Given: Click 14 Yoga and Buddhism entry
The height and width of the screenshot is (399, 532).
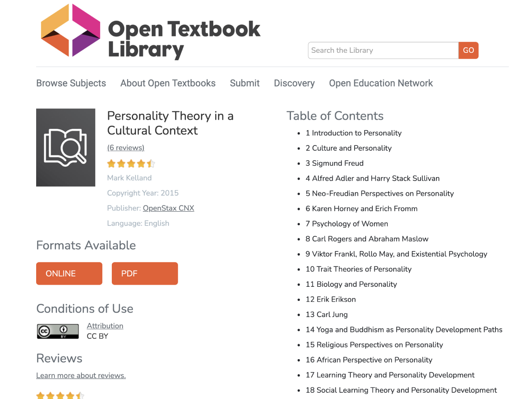Looking at the screenshot, I should [x=404, y=330].
